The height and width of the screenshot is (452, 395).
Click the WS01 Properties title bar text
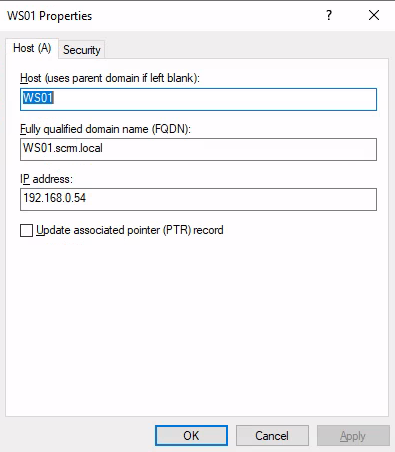pos(50,16)
